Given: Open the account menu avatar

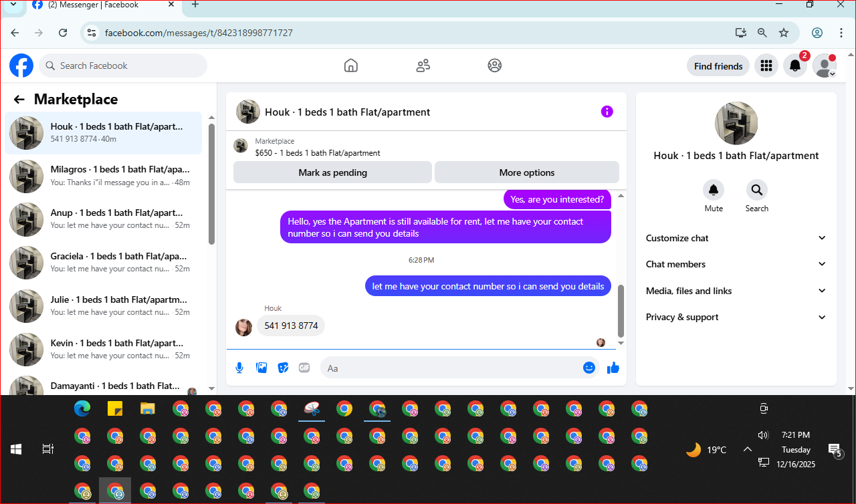Looking at the screenshot, I should (x=825, y=66).
